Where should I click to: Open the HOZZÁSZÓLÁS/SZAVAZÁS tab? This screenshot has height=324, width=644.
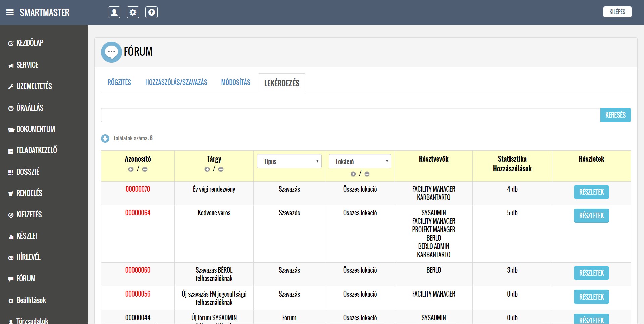point(176,82)
